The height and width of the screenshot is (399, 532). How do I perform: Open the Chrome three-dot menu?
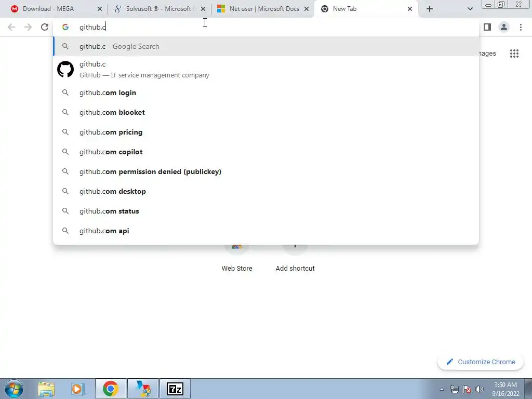coord(521,27)
